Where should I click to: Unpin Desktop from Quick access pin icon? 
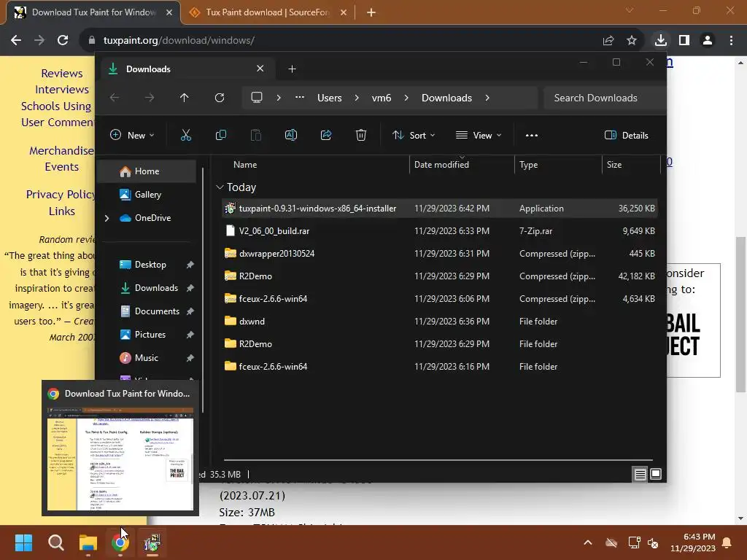tap(190, 265)
